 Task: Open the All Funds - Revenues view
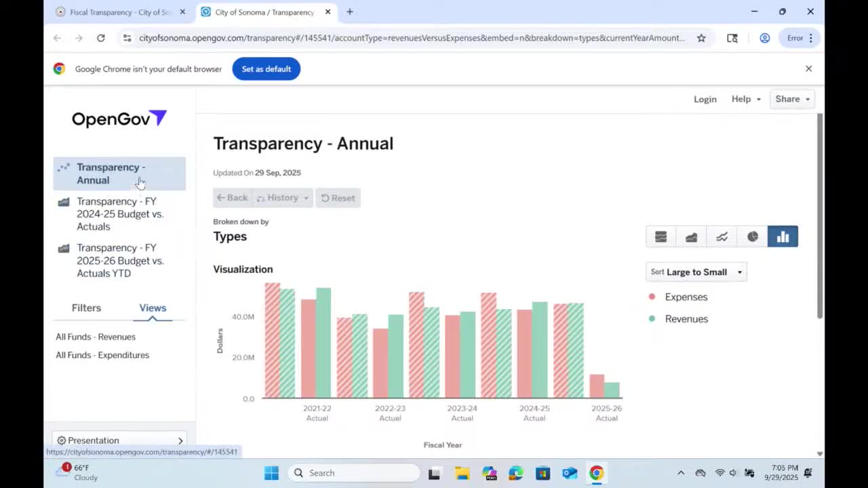point(96,337)
